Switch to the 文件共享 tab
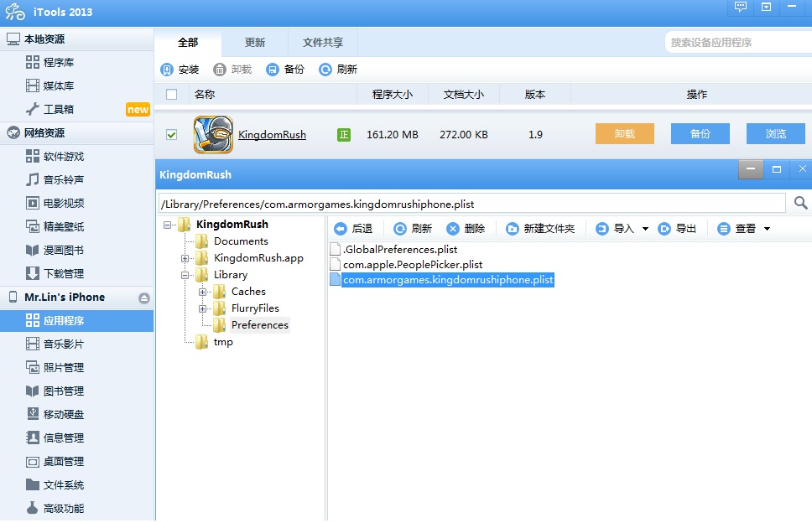Image resolution: width=812 pixels, height=523 pixels. (323, 43)
